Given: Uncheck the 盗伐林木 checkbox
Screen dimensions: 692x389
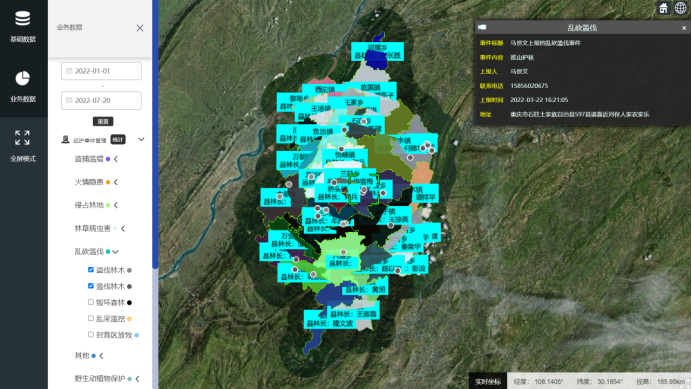Looking at the screenshot, I should 90,270.
